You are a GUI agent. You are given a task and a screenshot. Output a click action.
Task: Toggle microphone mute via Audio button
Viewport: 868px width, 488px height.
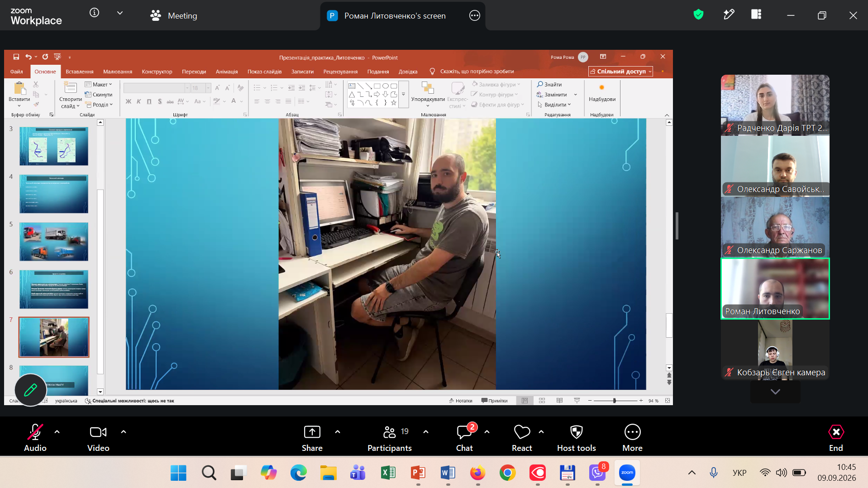[35, 438]
